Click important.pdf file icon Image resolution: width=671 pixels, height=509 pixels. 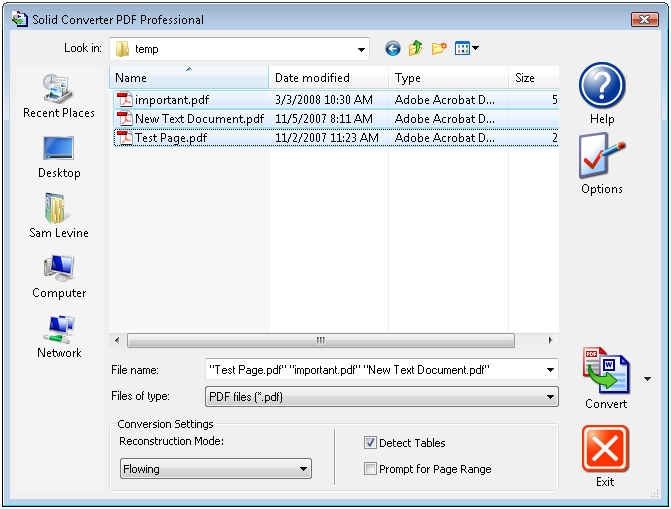(x=125, y=100)
